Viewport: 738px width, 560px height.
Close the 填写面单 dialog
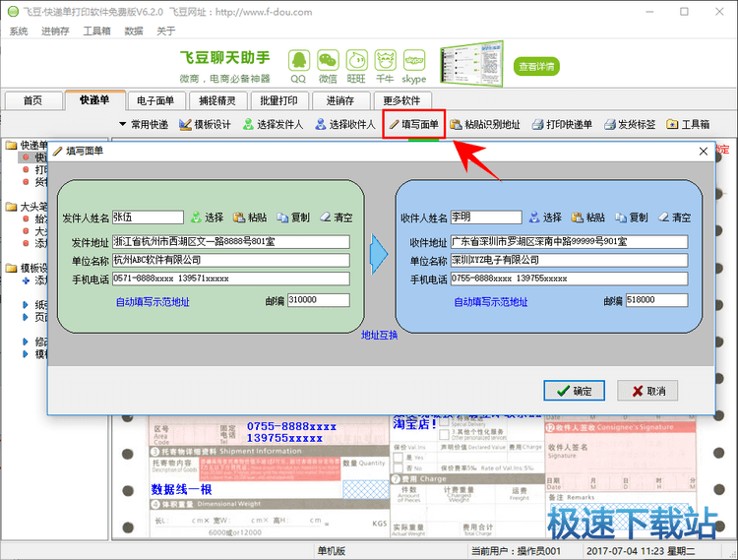coord(704,151)
